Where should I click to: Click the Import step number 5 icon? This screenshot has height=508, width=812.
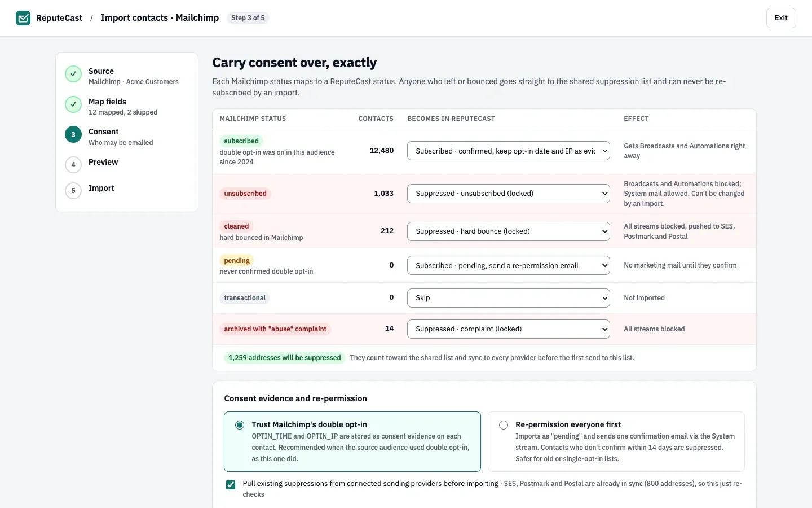[73, 191]
